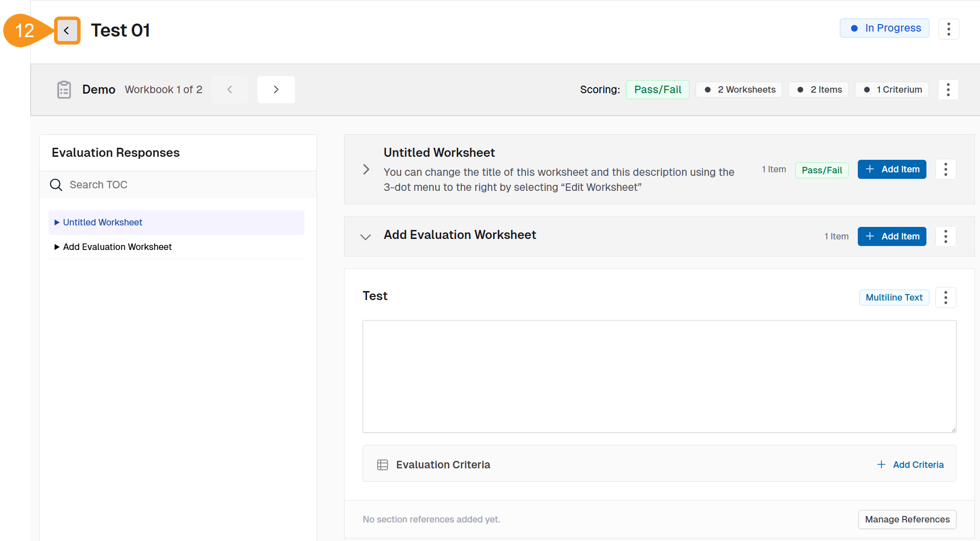The image size is (980, 541).
Task: Open Untitled Worksheet three-dot menu
Action: 945,169
